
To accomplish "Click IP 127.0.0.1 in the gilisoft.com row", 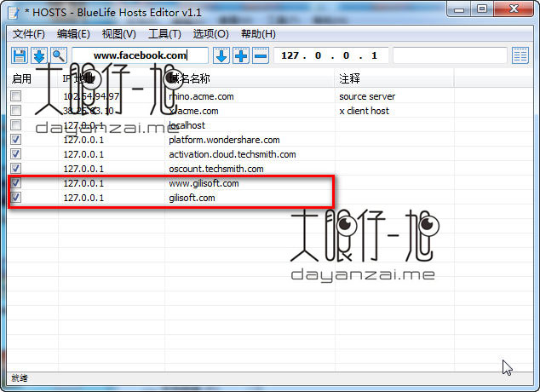I will (83, 198).
